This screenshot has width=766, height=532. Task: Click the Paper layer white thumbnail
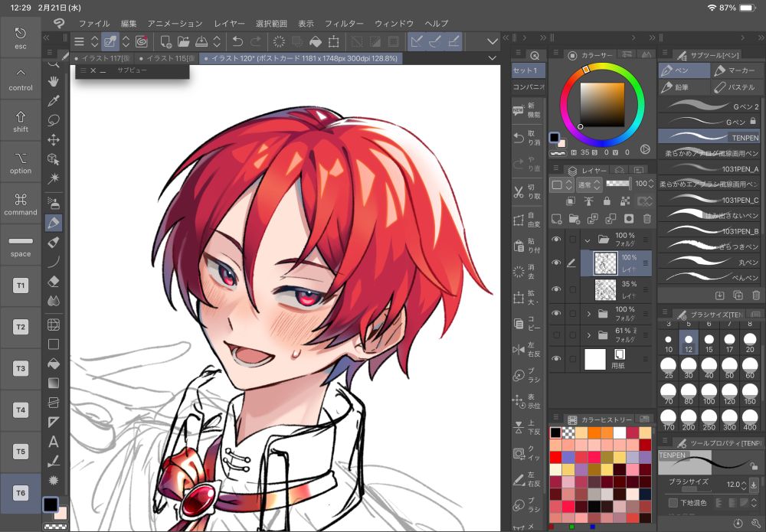pos(595,359)
